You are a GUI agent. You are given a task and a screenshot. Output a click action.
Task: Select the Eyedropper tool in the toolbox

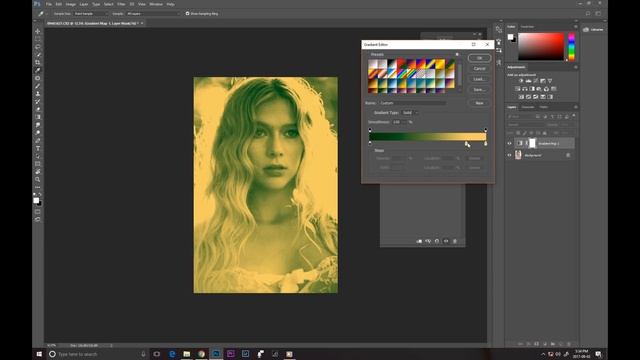(x=38, y=70)
